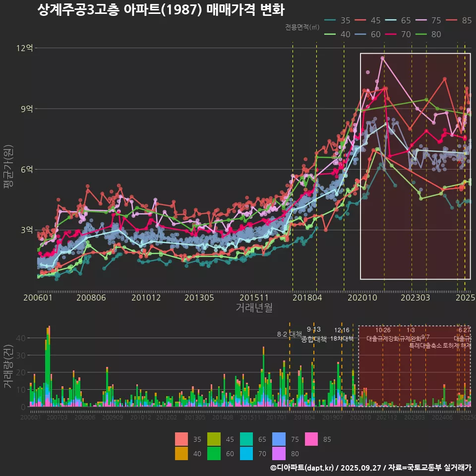
Task: Click the 12·16 18차대책 annotation label
Action: pos(342,335)
